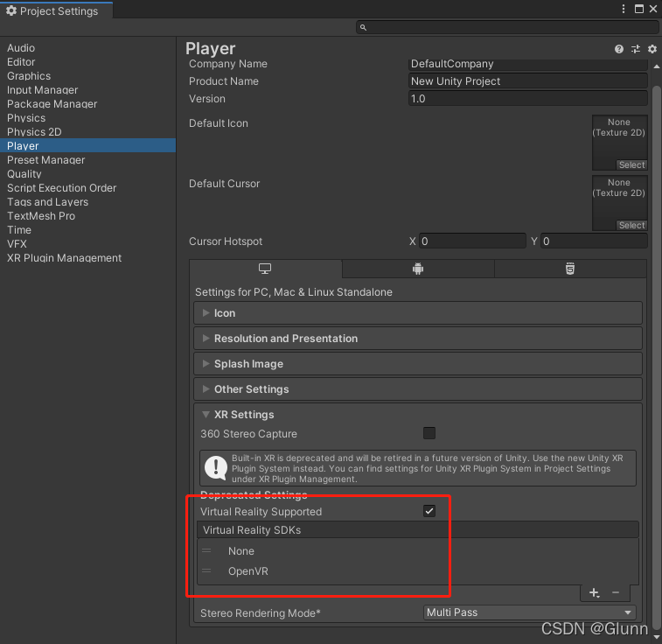The height and width of the screenshot is (644, 662).
Task: Open the Editor settings category
Action: pos(87,61)
